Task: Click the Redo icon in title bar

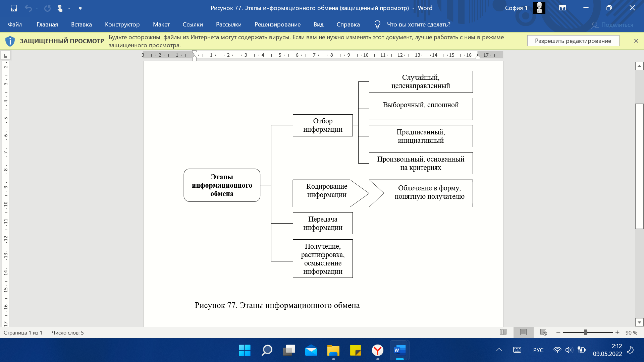Action: pyautogui.click(x=47, y=8)
